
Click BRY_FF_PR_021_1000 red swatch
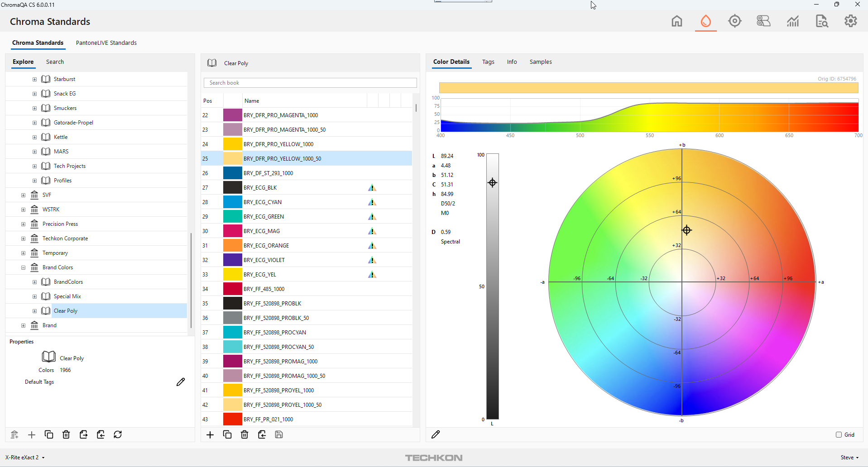click(x=232, y=419)
